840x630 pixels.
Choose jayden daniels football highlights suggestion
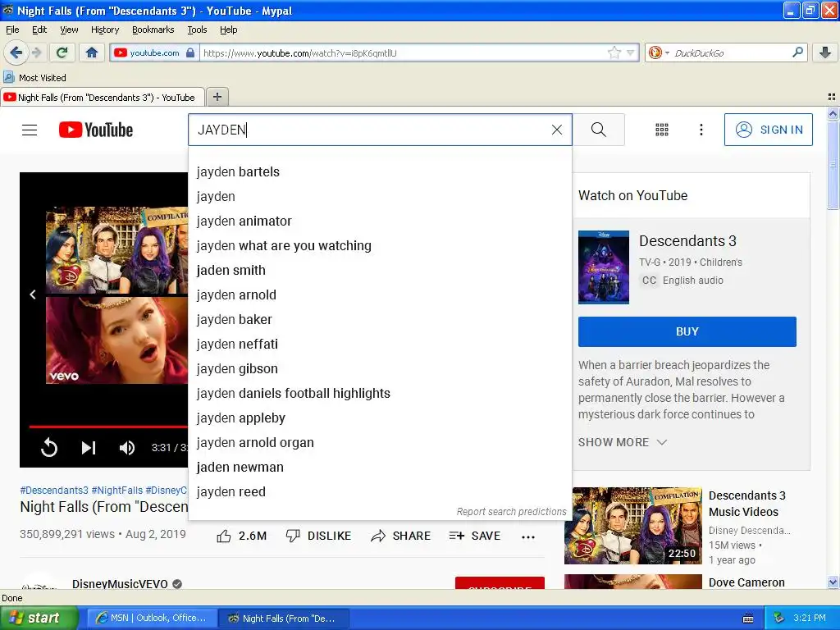point(380,394)
